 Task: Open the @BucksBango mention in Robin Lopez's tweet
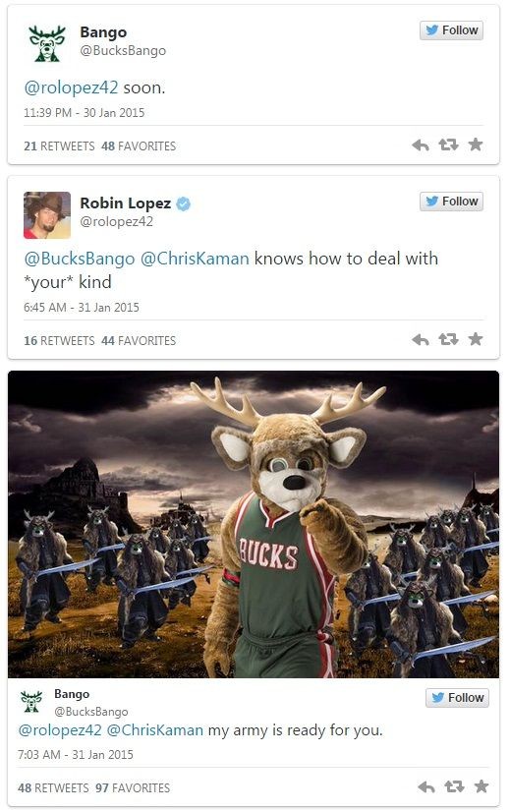pos(80,259)
